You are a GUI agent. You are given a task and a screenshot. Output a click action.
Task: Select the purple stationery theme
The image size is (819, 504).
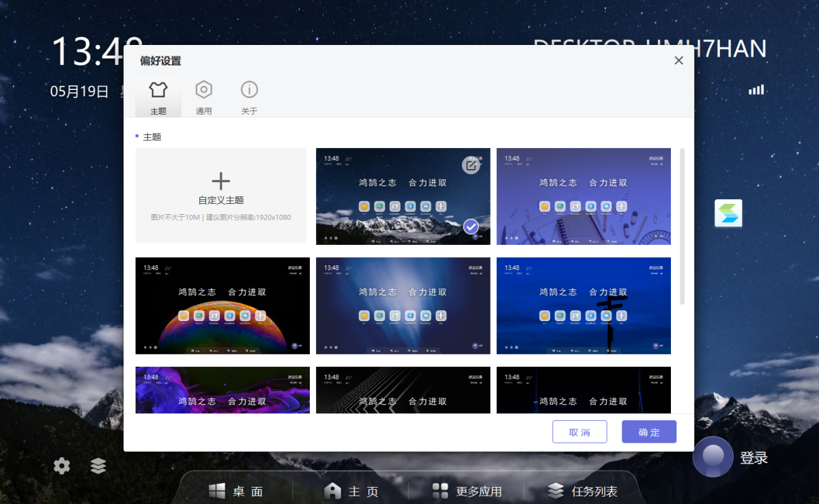(584, 196)
